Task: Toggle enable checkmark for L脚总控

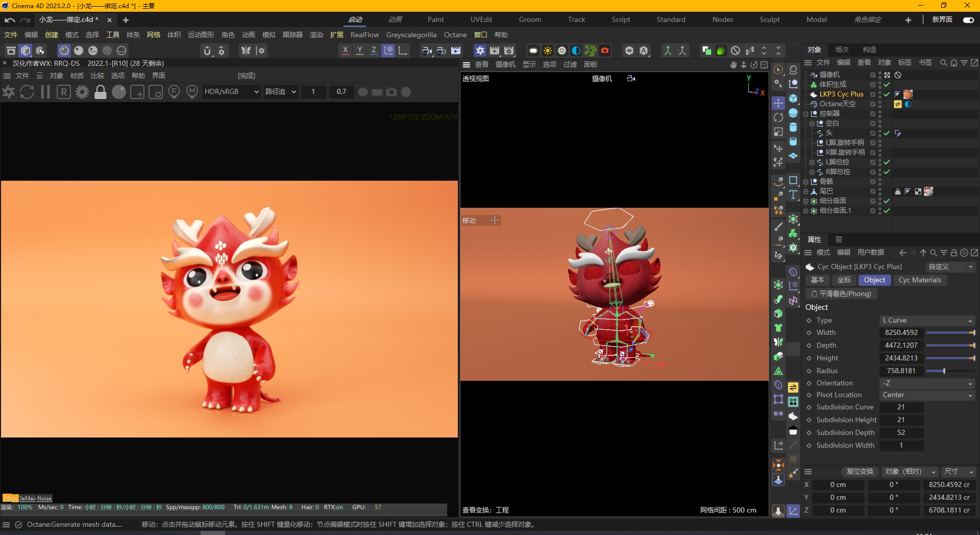Action: tap(887, 162)
